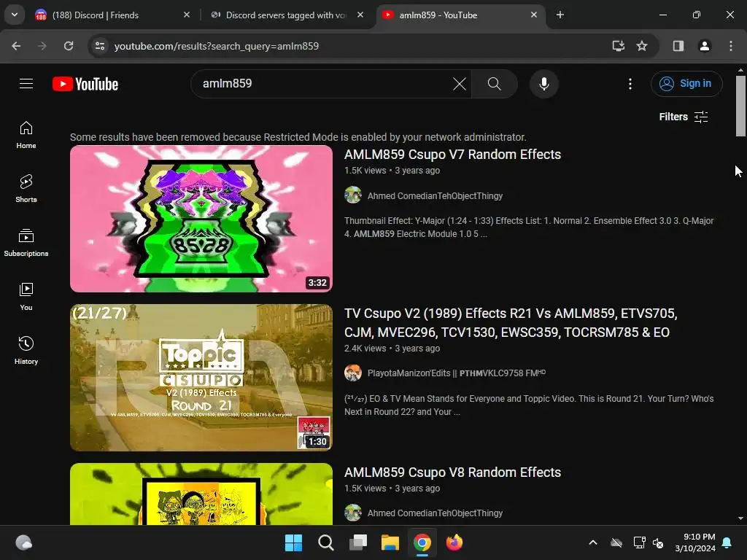Click the network tray icon
Image resolution: width=747 pixels, height=560 pixels.
(639, 542)
